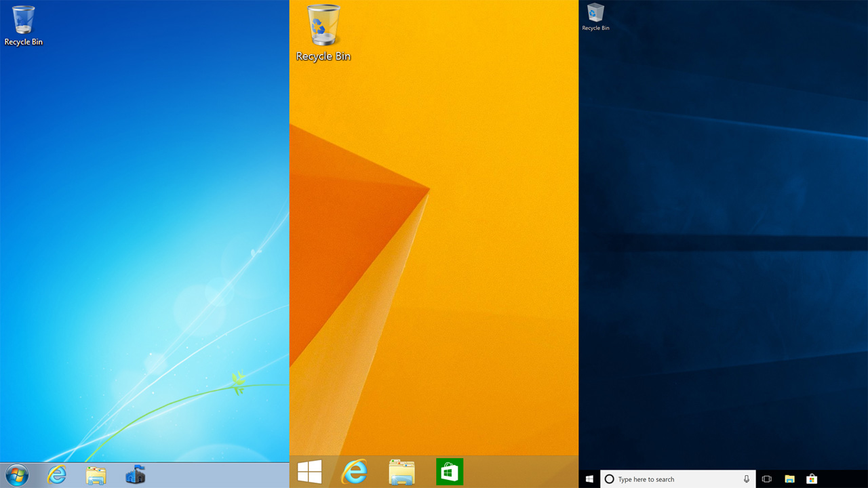The height and width of the screenshot is (488, 868).
Task: Open the Windows 8 Start screen
Action: (x=310, y=471)
